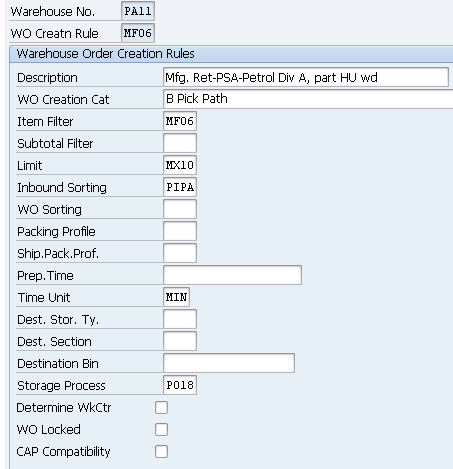Select the Item Filter field MF06
The width and height of the screenshot is (453, 469).
(180, 121)
